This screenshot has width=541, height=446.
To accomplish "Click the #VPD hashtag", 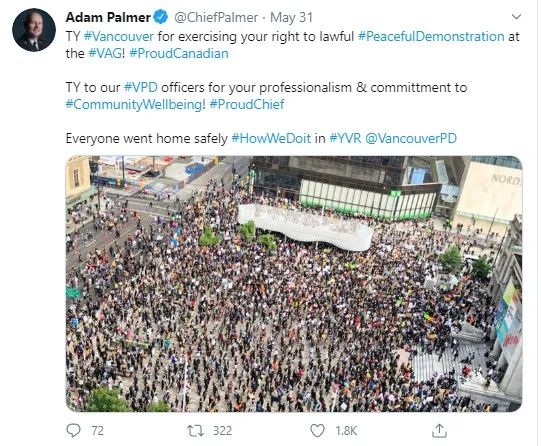I will click(141, 87).
